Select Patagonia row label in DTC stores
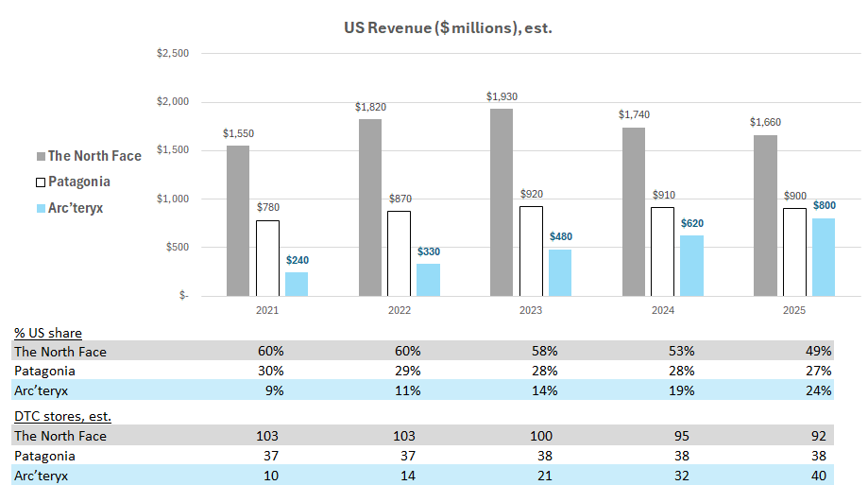 click(44, 457)
